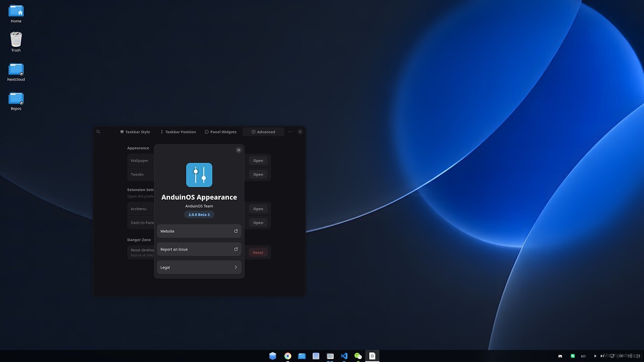The width and height of the screenshot is (644, 362).
Task: Open the start menu from the taskbar
Action: pyautogui.click(x=273, y=356)
